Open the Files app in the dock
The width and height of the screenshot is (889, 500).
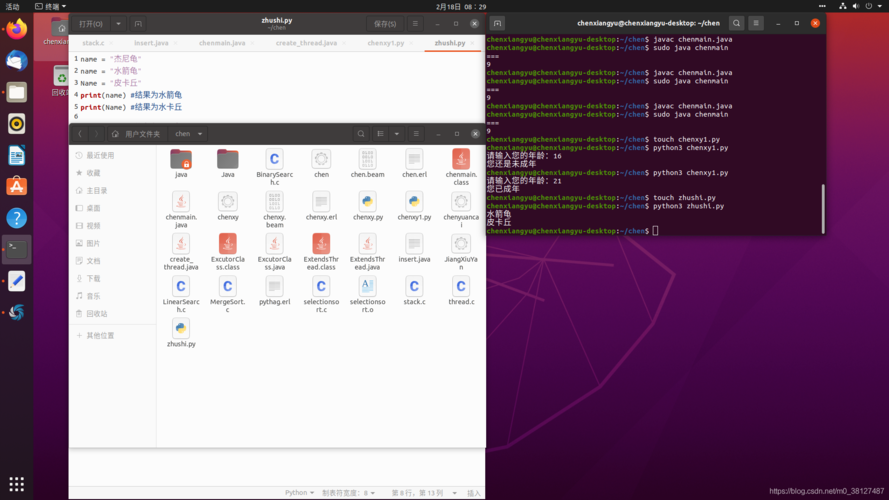tap(16, 92)
